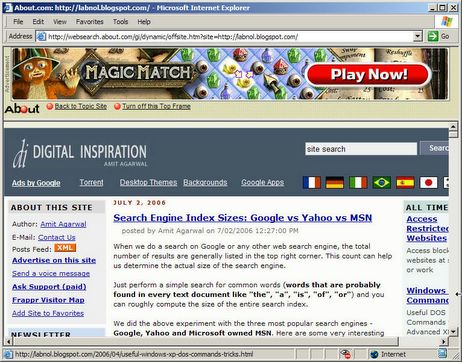Click the vertical scrollbar down arrow
462x362 pixels.
pos(453,332)
